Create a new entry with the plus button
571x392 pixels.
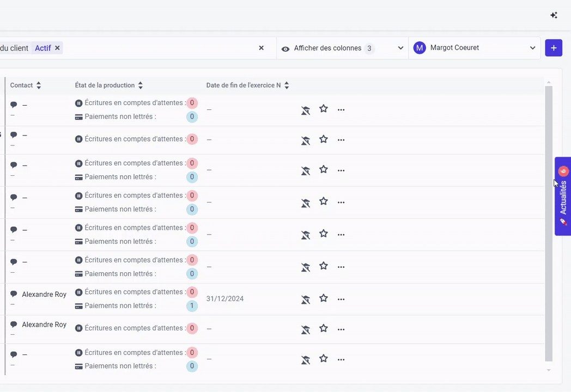554,48
